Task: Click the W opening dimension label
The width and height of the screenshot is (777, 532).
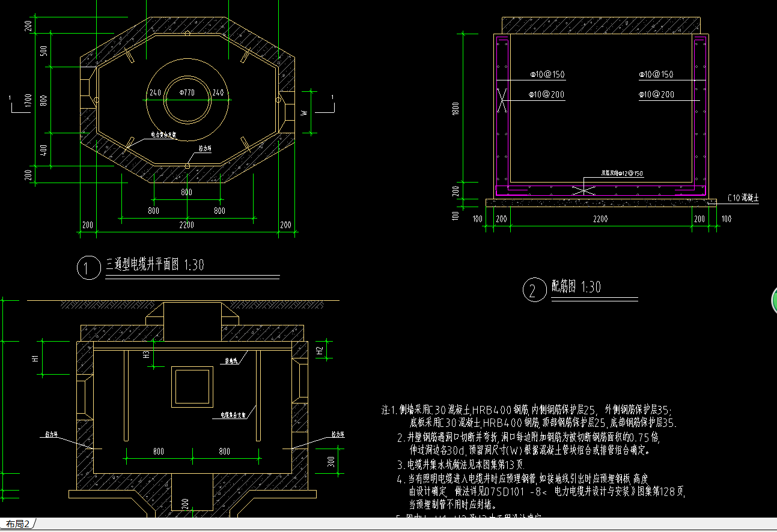Action: point(304,112)
